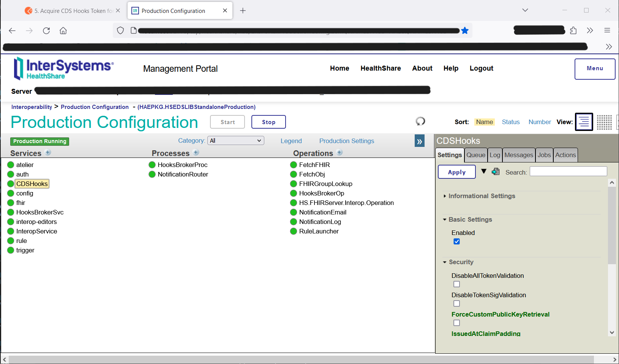Check DisableTokenSigValidation

pyautogui.click(x=457, y=304)
